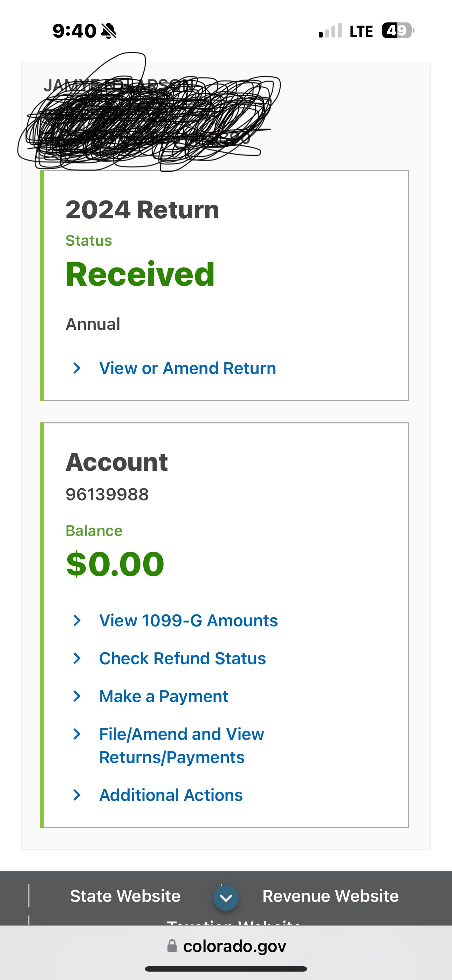This screenshot has width=452, height=980.
Task: Collapse the footer links using the blue arrow
Action: coord(226,898)
